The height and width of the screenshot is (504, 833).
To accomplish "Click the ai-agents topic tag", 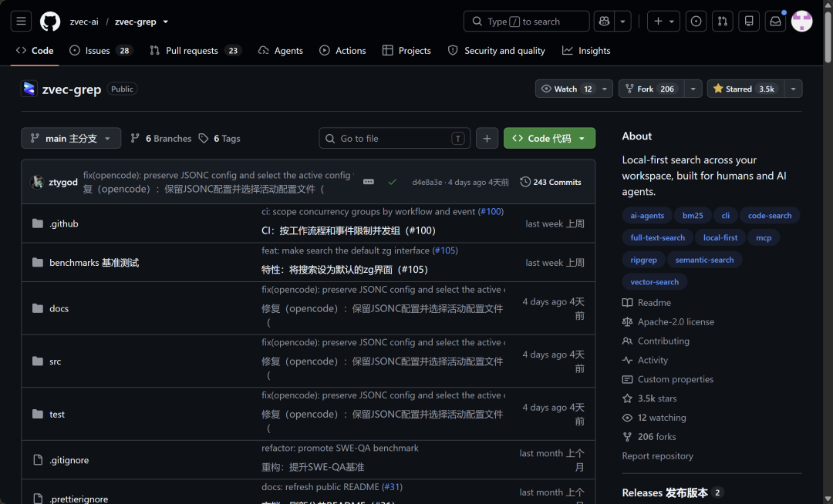I will [x=647, y=215].
